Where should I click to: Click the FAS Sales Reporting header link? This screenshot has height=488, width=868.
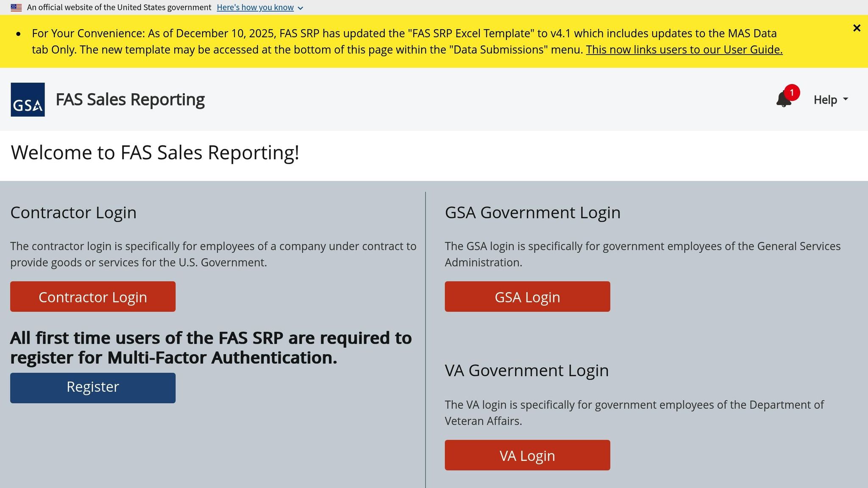point(130,99)
